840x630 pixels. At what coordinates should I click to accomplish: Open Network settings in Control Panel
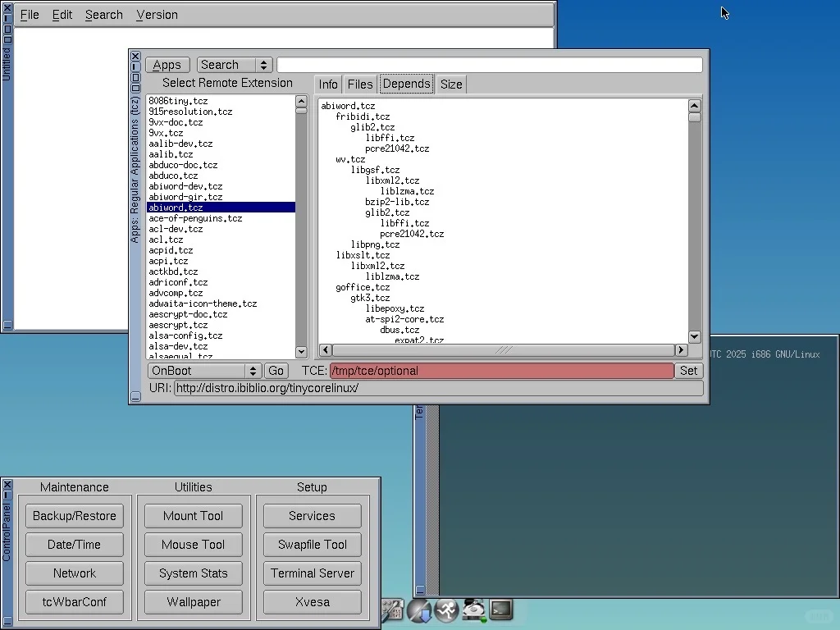(74, 573)
